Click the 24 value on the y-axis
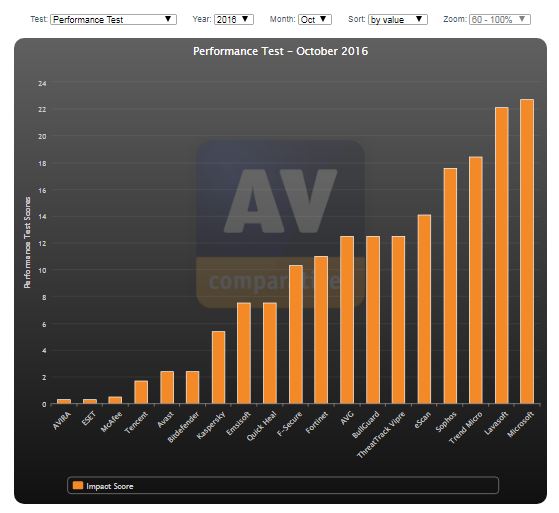559x513 pixels. [x=42, y=83]
